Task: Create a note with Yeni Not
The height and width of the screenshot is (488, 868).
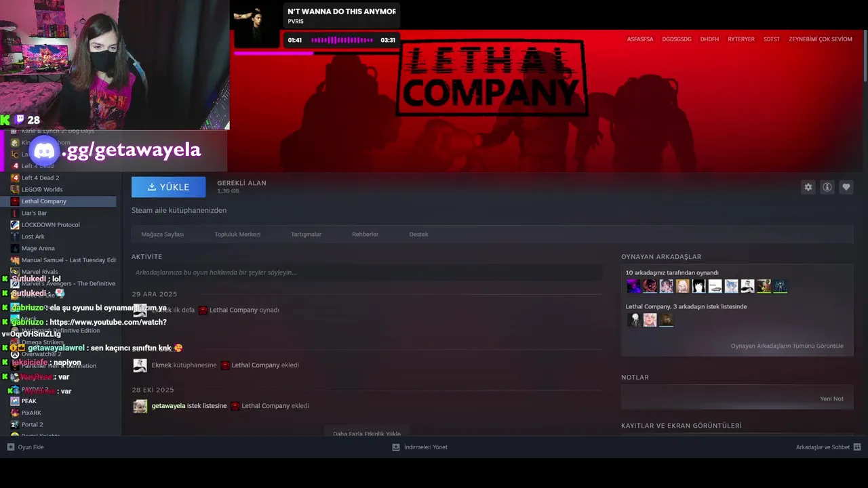Action: click(x=831, y=399)
